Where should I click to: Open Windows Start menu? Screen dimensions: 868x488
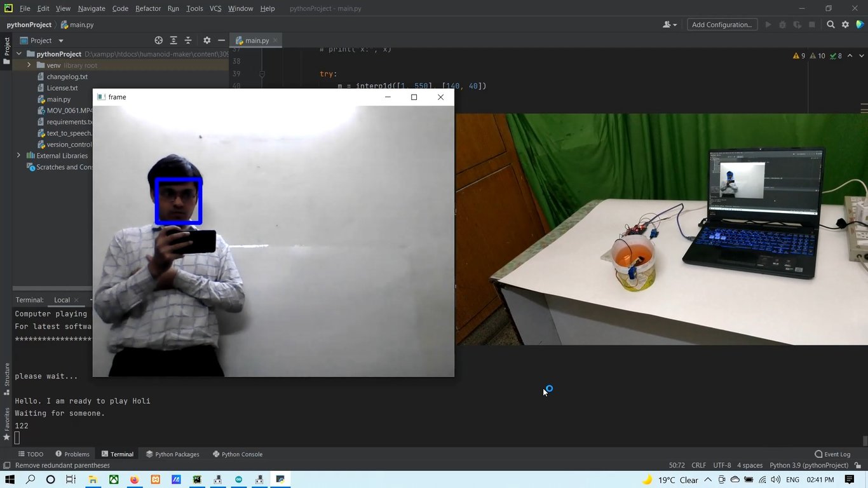tap(10, 480)
